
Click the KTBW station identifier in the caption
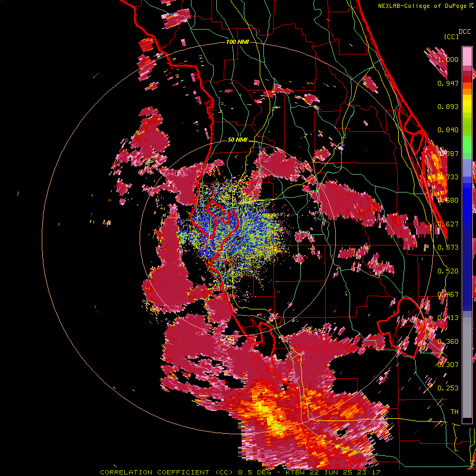(x=296, y=472)
